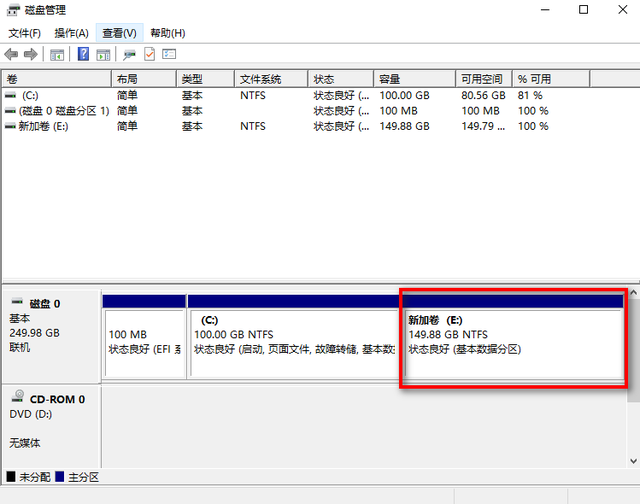Click the checkmark properties toolbar icon
This screenshot has width=640, height=504.
pos(149,54)
